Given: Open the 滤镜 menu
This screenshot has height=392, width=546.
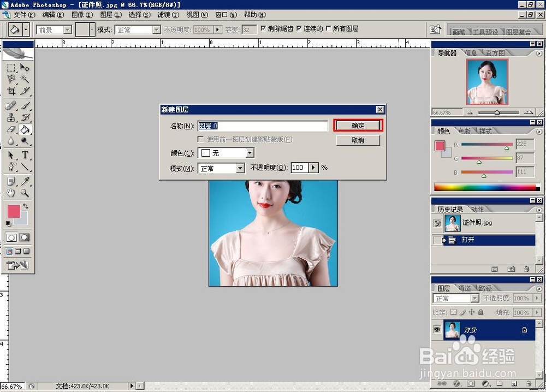Looking at the screenshot, I should point(167,15).
